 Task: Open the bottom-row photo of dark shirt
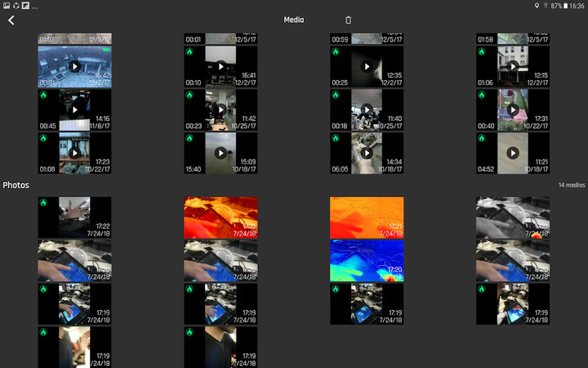point(220,348)
